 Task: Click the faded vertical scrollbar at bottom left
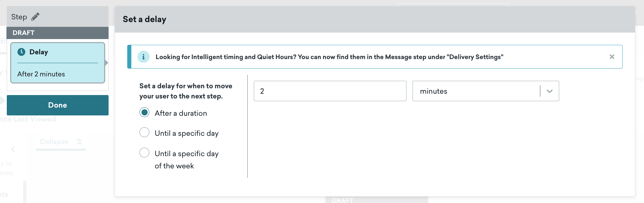(x=25, y=192)
